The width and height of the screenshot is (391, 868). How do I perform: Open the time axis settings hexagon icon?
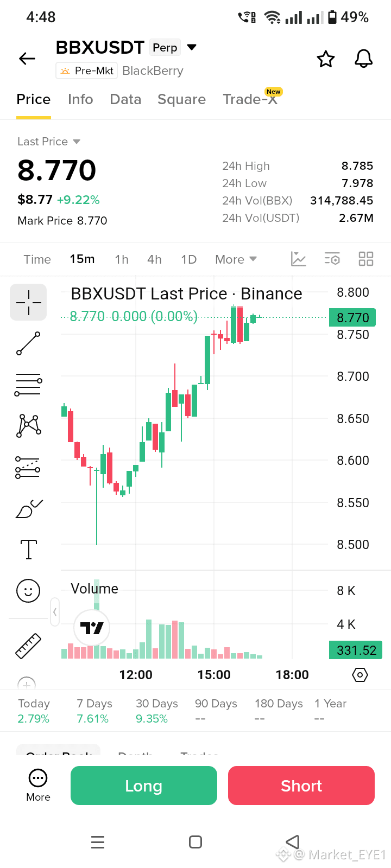pyautogui.click(x=360, y=675)
